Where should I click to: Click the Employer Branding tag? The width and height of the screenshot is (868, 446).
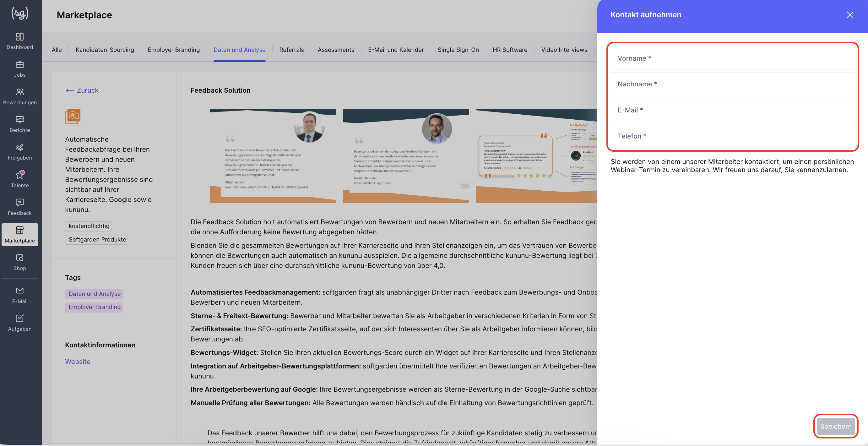pos(94,307)
